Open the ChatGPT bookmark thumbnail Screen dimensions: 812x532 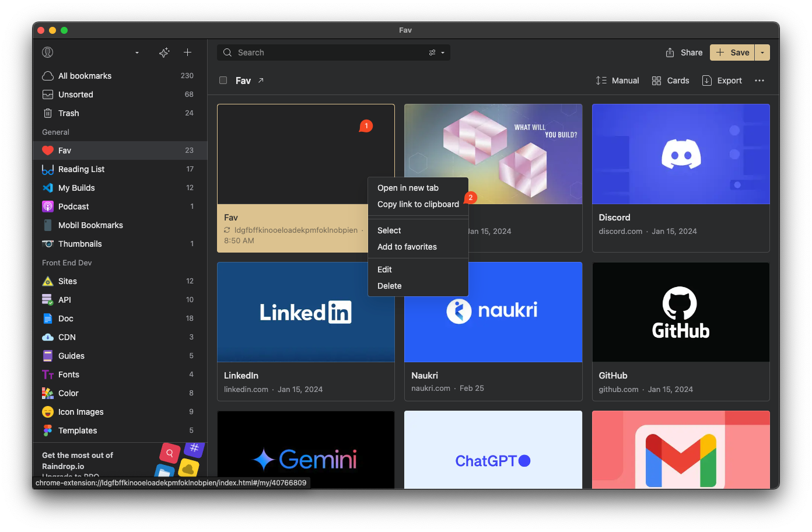pyautogui.click(x=493, y=450)
